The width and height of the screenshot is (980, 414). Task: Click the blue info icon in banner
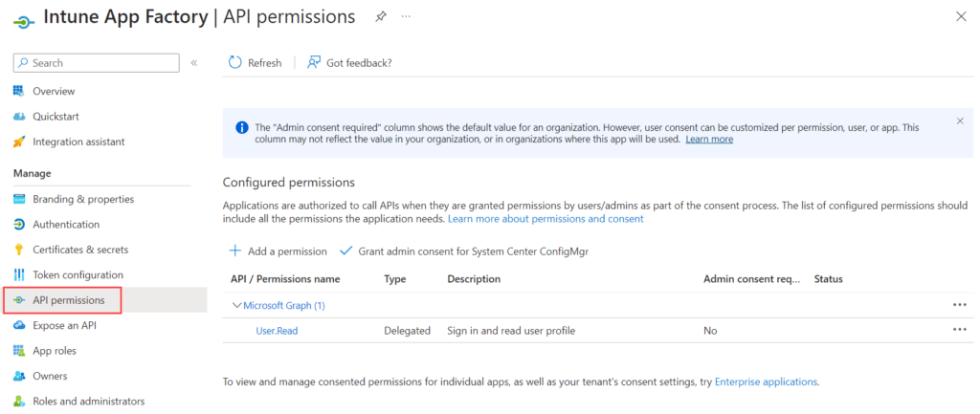tap(241, 127)
